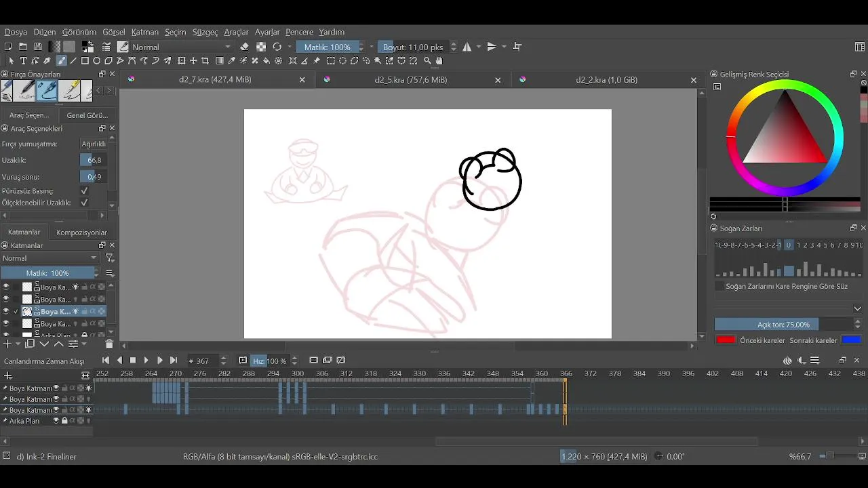
Task: Select the freehand brush tool
Action: tap(61, 60)
